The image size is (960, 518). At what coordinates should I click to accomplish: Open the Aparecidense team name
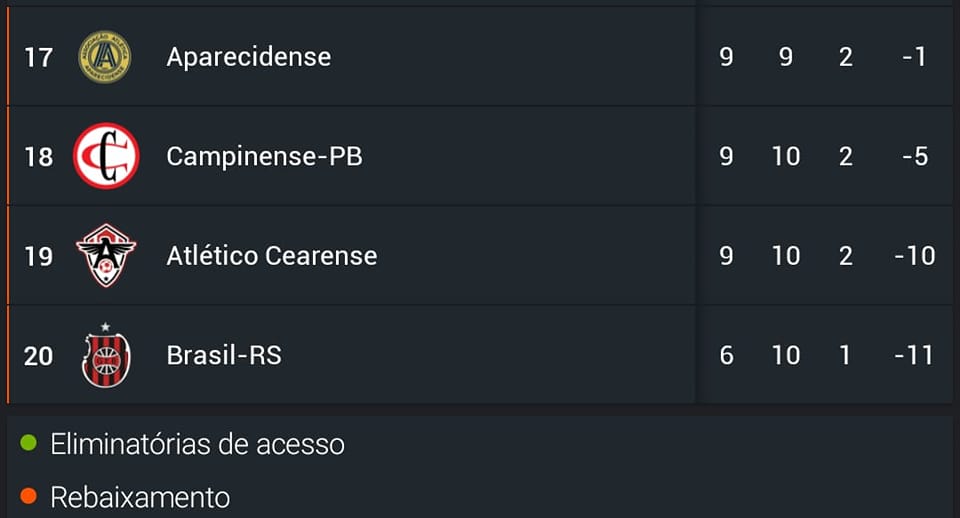pos(248,57)
